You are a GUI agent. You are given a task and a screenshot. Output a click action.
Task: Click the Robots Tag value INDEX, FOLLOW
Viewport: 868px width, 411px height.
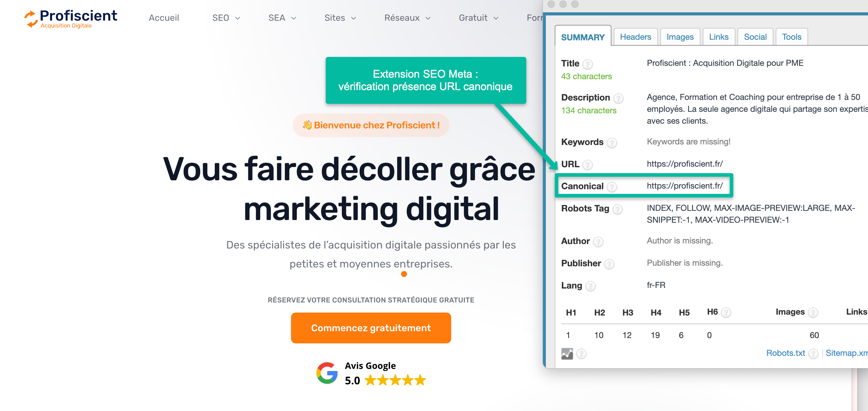point(751,214)
